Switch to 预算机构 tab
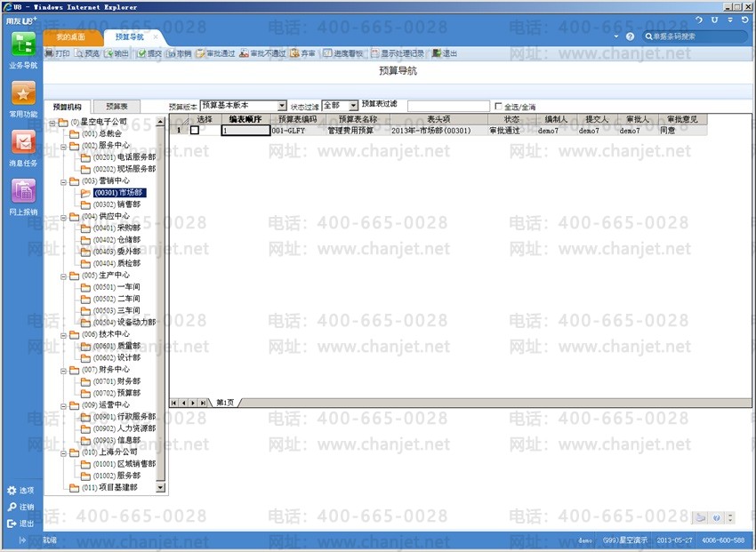Screen dimensions: 756x552 (67, 107)
